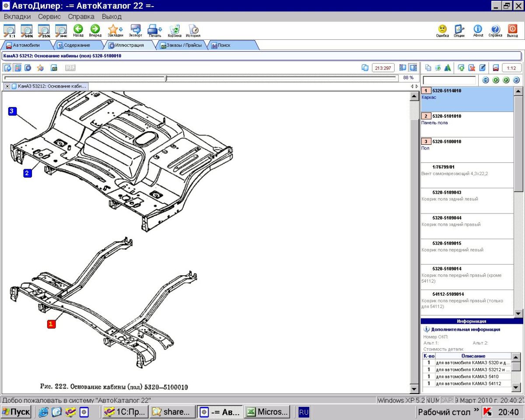
Task: Click callout marker 3 on the illustration
Action: click(12, 111)
